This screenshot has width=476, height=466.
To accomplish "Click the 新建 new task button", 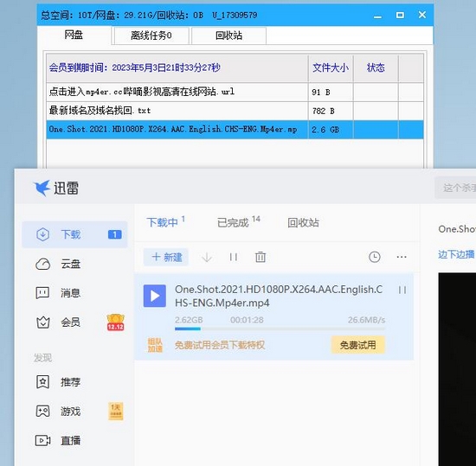I will coord(166,257).
